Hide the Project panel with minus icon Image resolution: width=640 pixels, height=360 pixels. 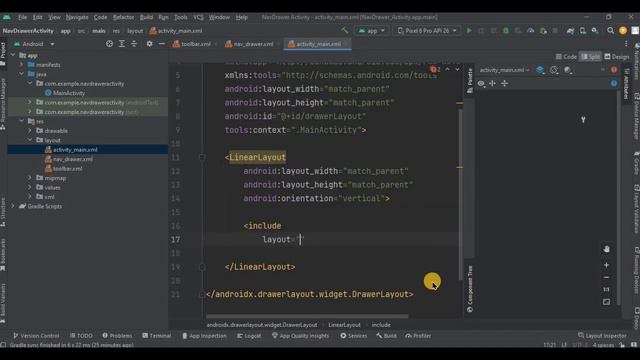tap(162, 44)
